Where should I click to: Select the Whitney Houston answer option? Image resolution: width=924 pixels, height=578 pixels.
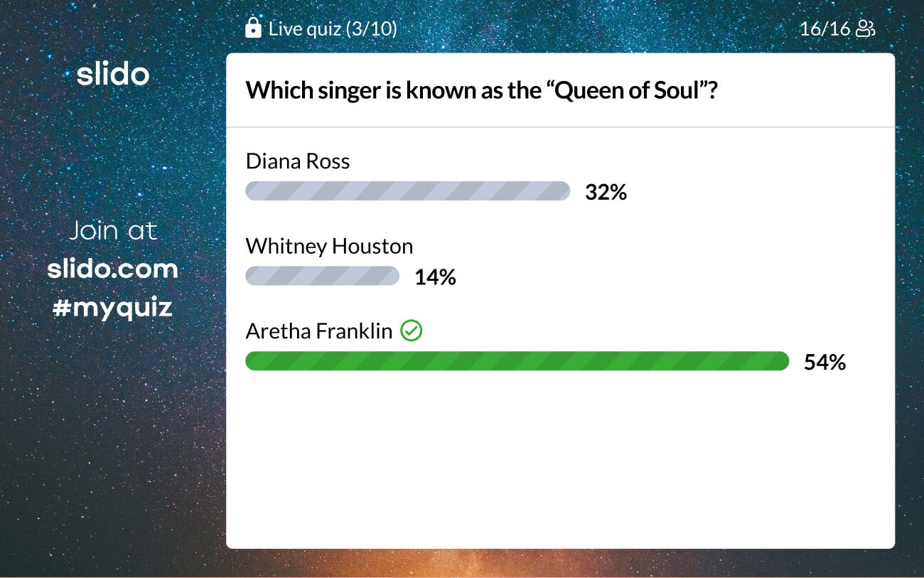(329, 246)
